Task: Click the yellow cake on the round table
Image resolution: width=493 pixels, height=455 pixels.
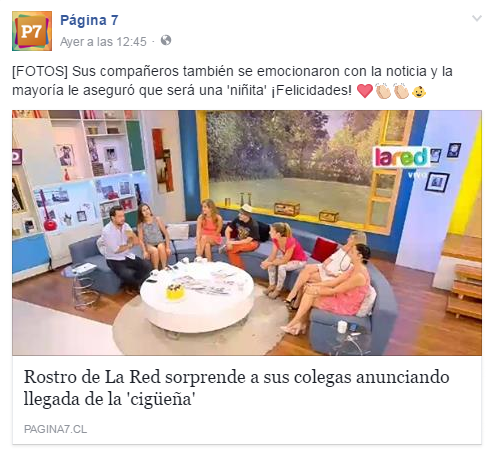Action: tap(175, 292)
